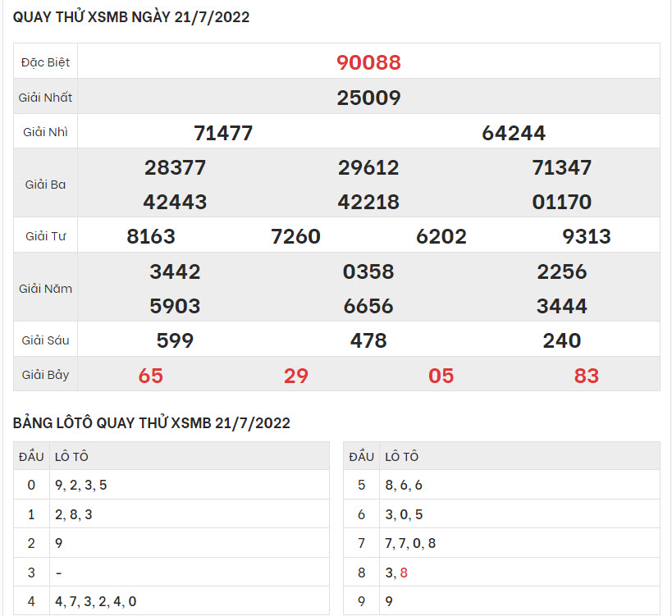Select third prize number 01170
This screenshot has height=616, width=672.
[562, 202]
